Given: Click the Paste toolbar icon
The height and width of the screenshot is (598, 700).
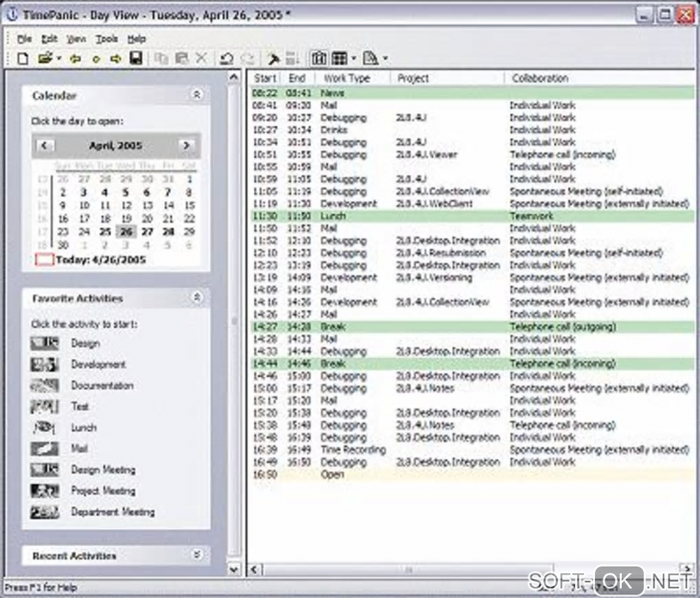Looking at the screenshot, I should (182, 58).
